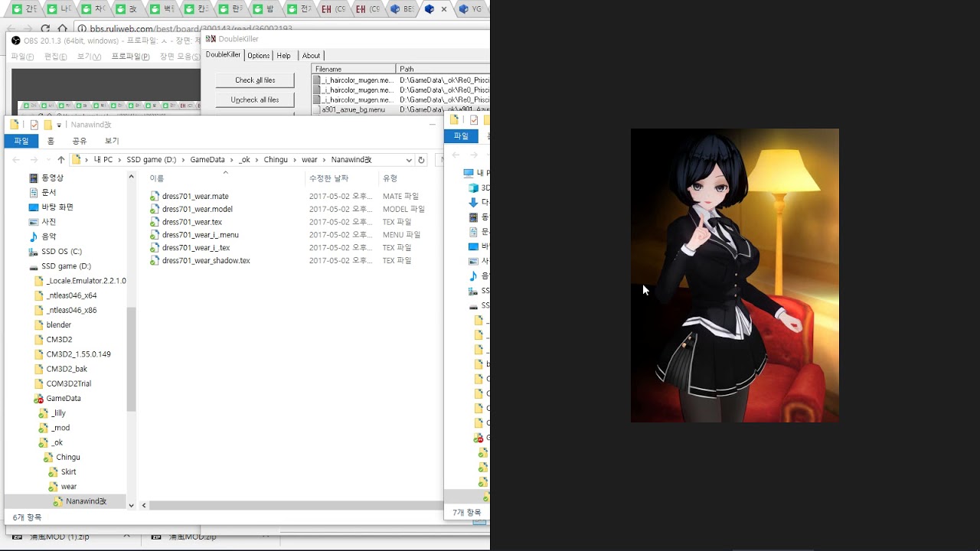Open the quick access toolbar customize dropdown
Viewport: 980px width, 551px height.
pyautogui.click(x=59, y=126)
